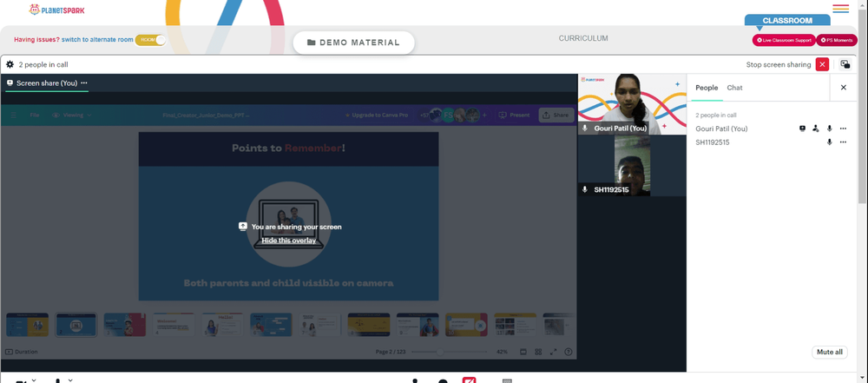Expand the Viewing mode dropdown
The width and height of the screenshot is (868, 383).
click(x=72, y=116)
